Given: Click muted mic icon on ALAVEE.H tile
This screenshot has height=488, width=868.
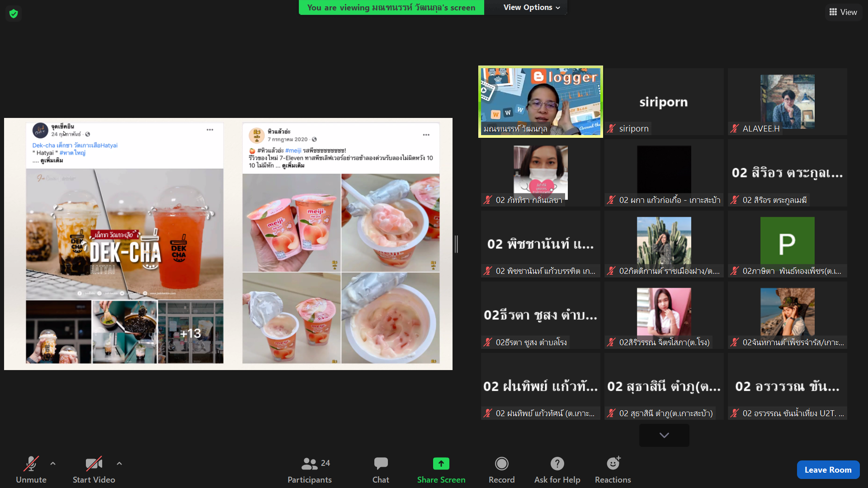Looking at the screenshot, I should coord(735,129).
